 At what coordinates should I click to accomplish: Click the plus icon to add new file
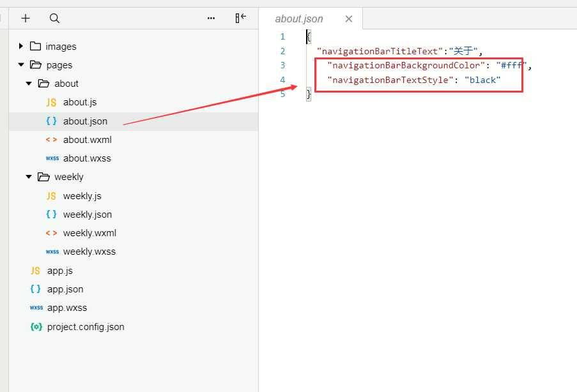click(26, 18)
